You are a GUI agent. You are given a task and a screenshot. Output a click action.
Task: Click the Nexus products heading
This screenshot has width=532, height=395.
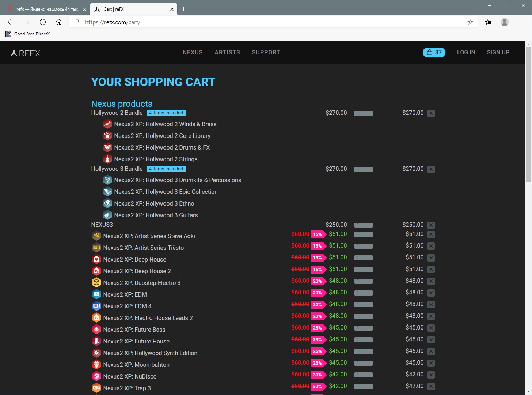click(x=122, y=104)
